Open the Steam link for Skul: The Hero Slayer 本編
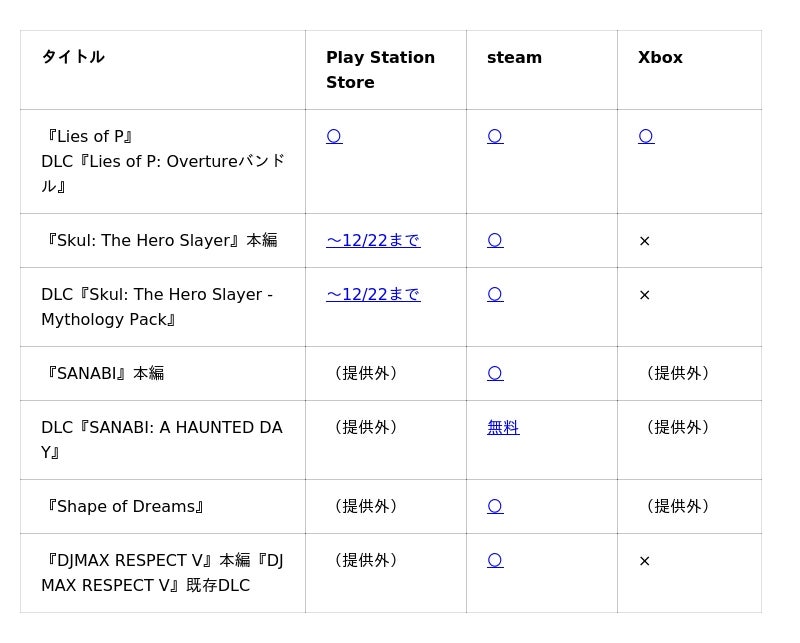The width and height of the screenshot is (800, 643). point(495,240)
